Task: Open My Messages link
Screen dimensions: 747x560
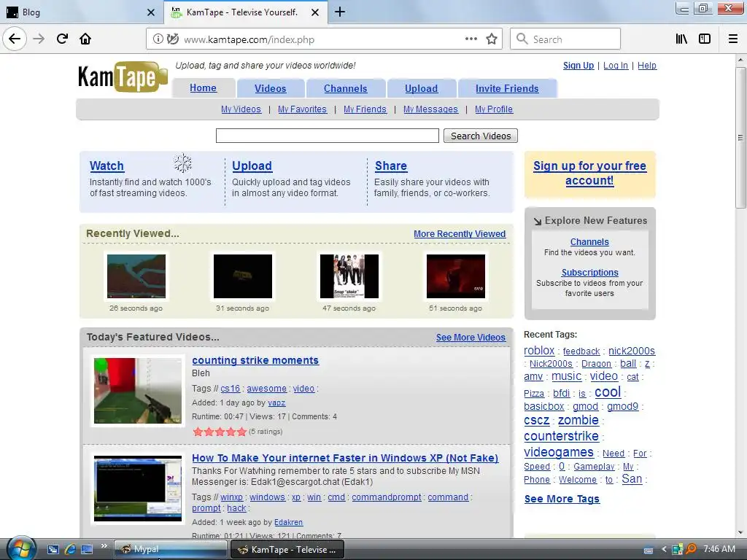Action: coord(430,109)
